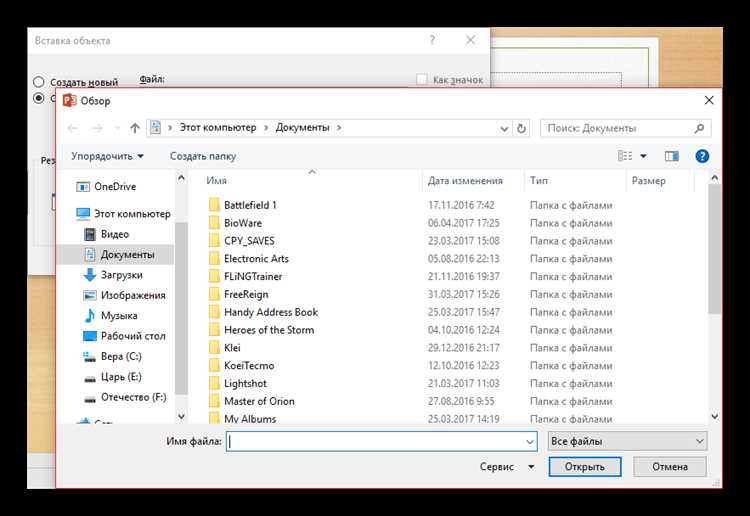The height and width of the screenshot is (516, 750).
Task: Click Electronic Arts folder icon
Action: tap(214, 259)
